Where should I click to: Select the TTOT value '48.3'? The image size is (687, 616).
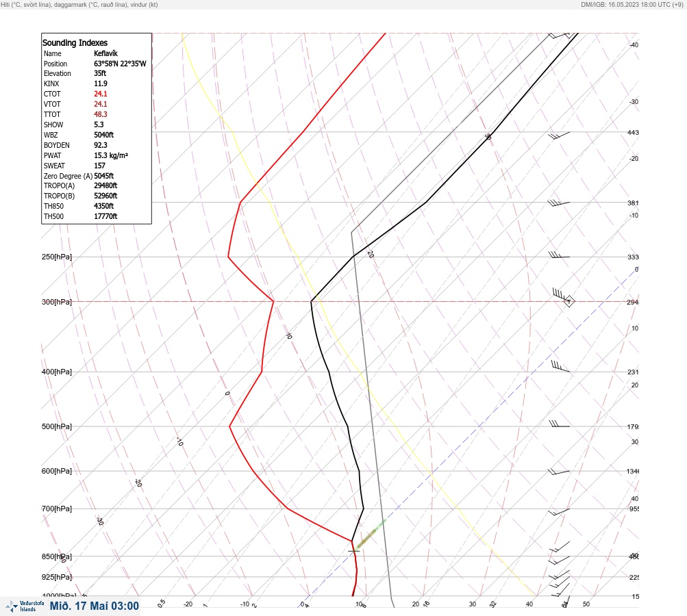(100, 114)
